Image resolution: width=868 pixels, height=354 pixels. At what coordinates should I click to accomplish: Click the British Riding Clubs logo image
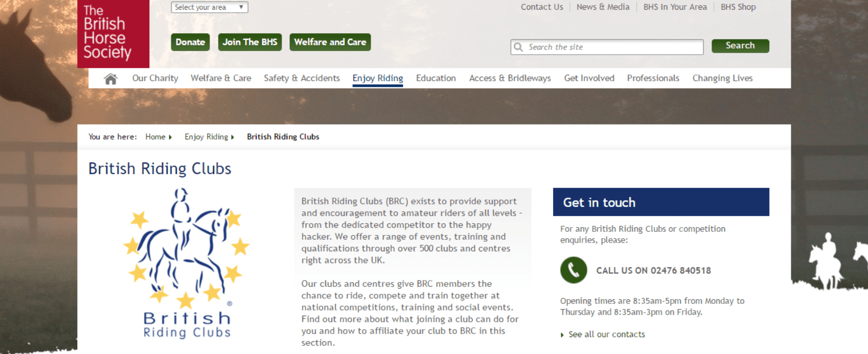pos(187,264)
